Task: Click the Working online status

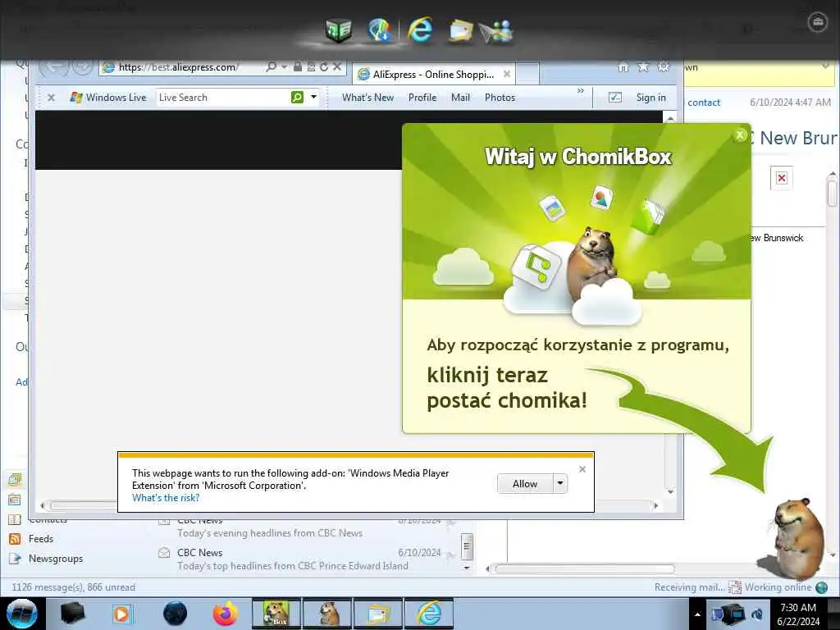Action: 778,587
